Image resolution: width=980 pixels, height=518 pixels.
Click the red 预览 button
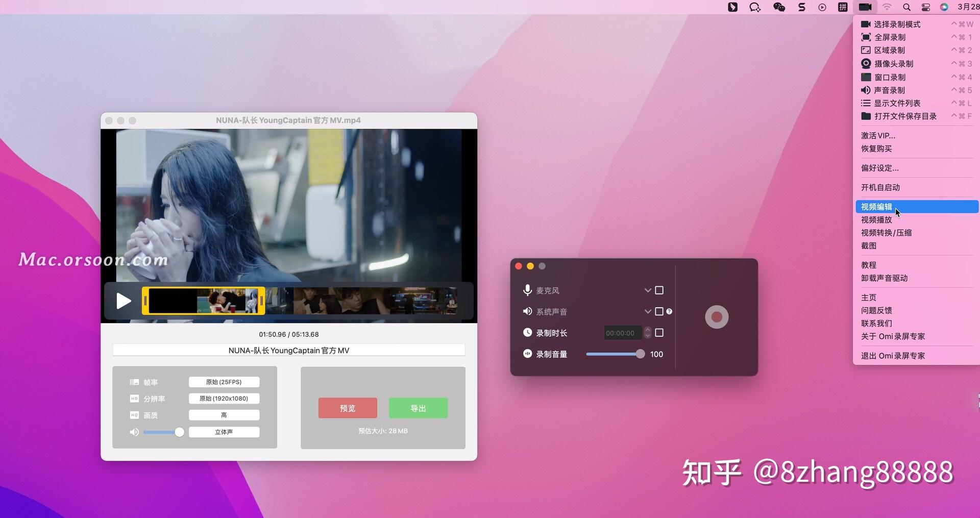[x=348, y=408]
